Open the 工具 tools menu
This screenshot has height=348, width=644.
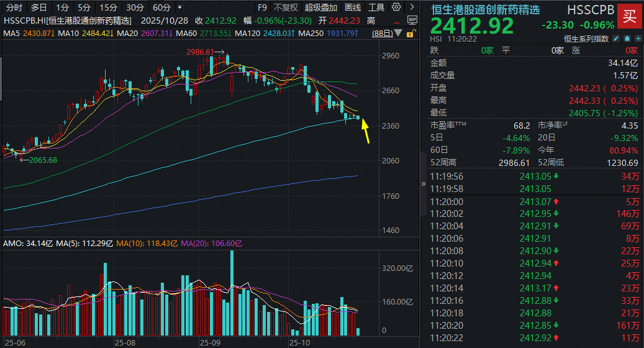tap(376, 7)
